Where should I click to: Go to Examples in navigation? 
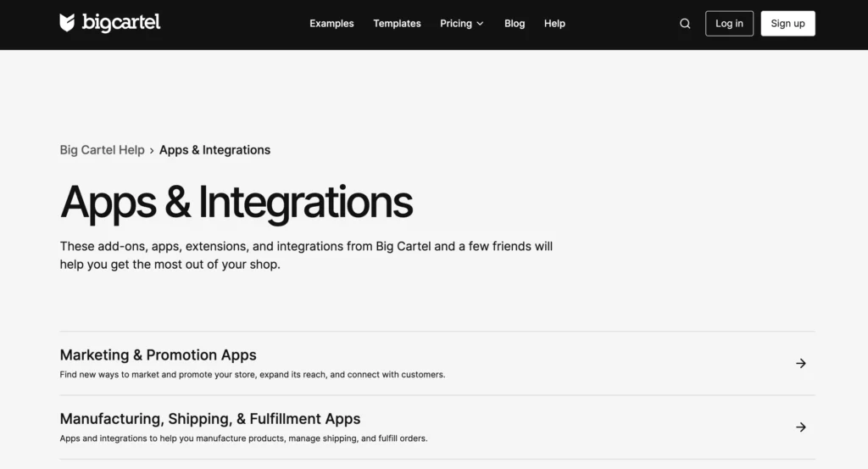click(331, 23)
